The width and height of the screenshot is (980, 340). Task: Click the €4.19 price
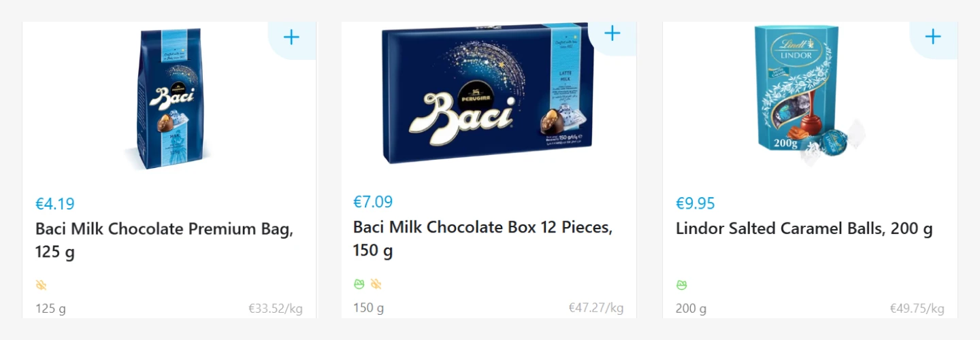(55, 204)
